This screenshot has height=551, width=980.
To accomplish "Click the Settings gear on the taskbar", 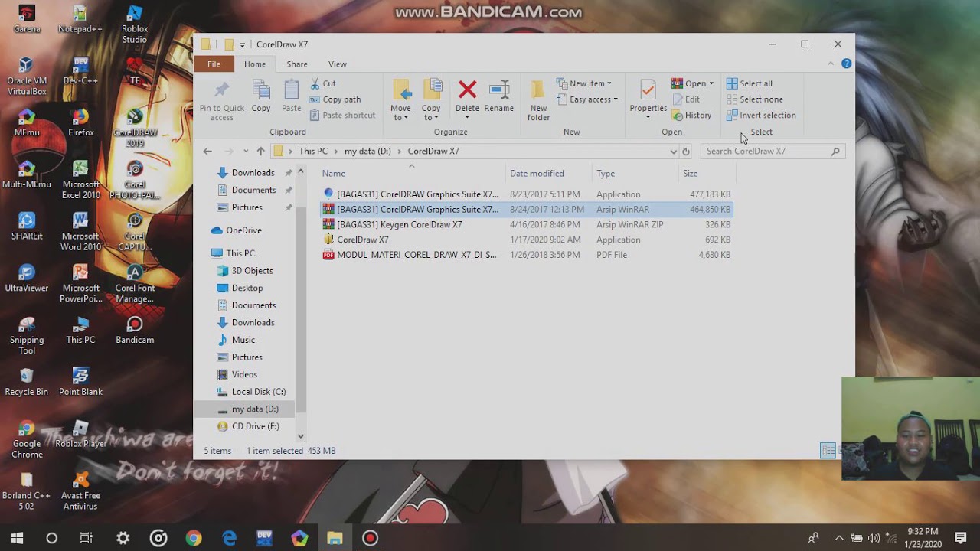I will point(123,538).
